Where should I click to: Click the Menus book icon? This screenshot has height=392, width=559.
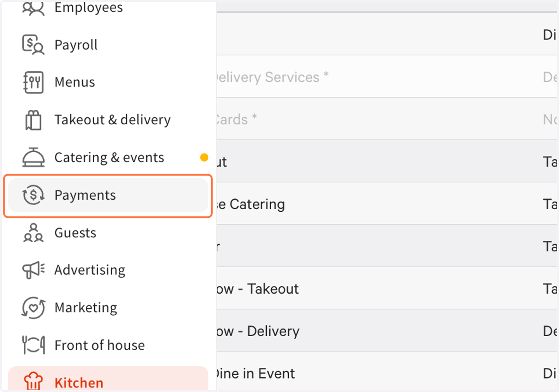tap(33, 82)
